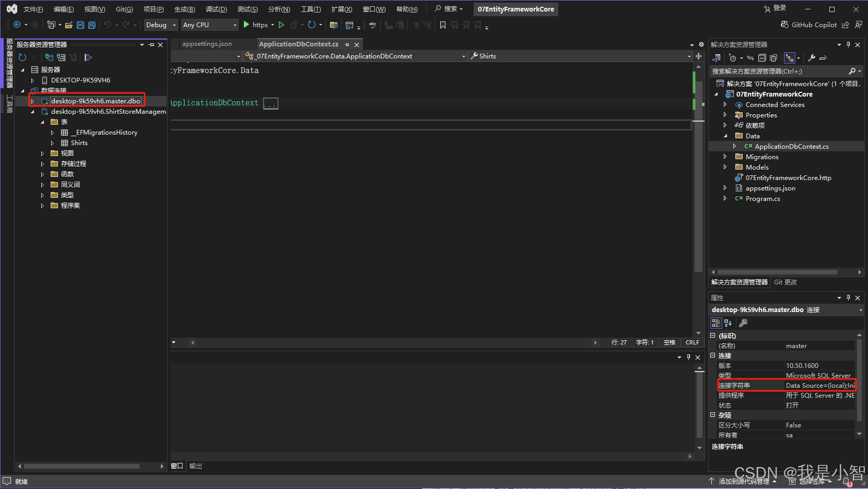This screenshot has height=489, width=868.
Task: Toggle auto-hide pin on output window
Action: click(x=688, y=357)
